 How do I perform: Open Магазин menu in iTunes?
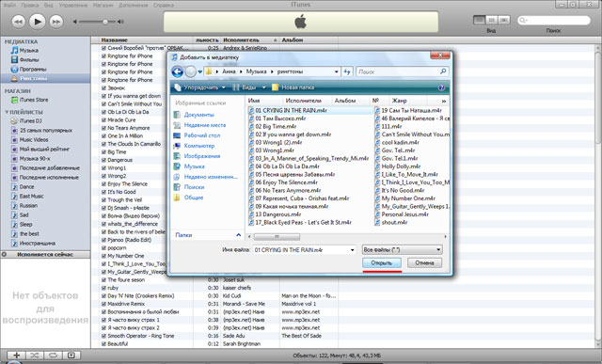103,5
